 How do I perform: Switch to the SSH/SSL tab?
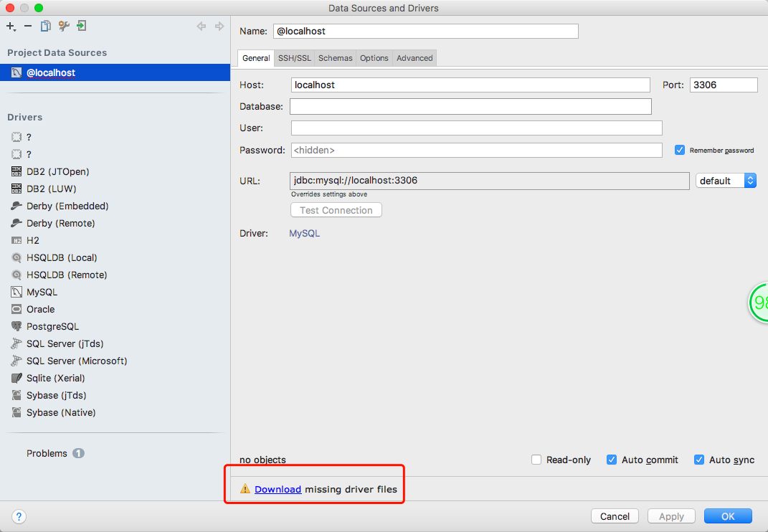(295, 58)
